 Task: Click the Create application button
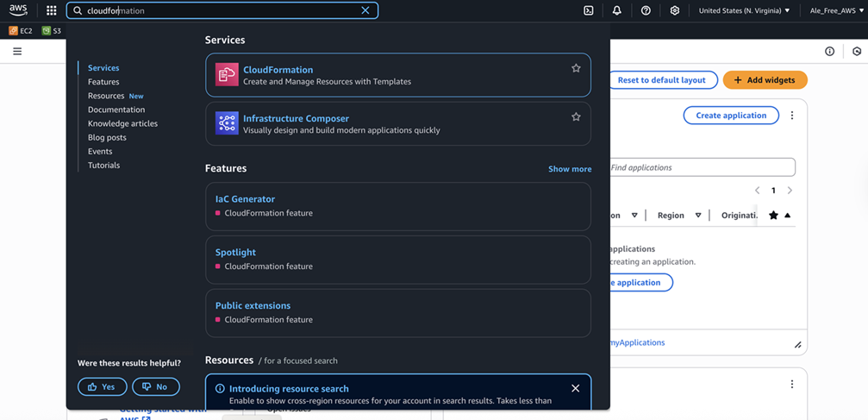pos(731,116)
